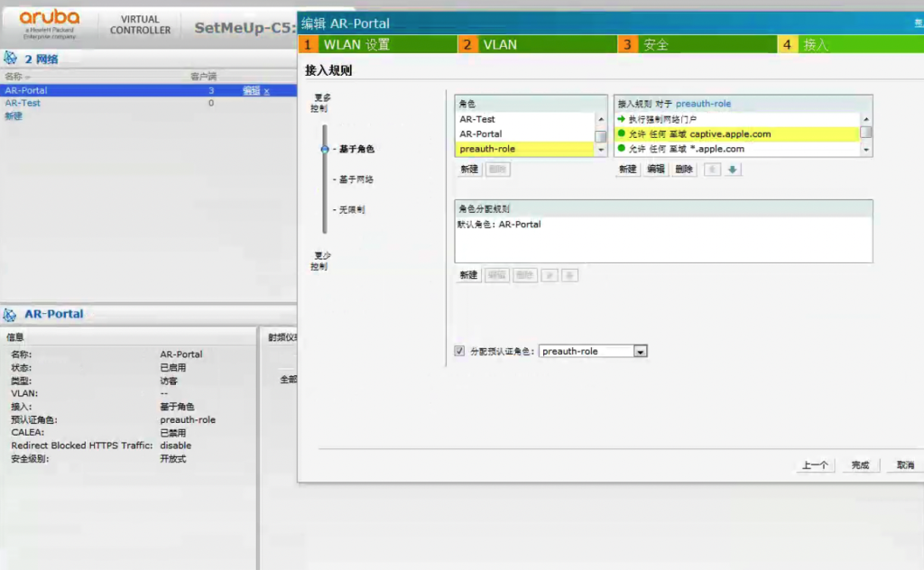Click the 完成 finish button
The image size is (924, 570).
[860, 465]
